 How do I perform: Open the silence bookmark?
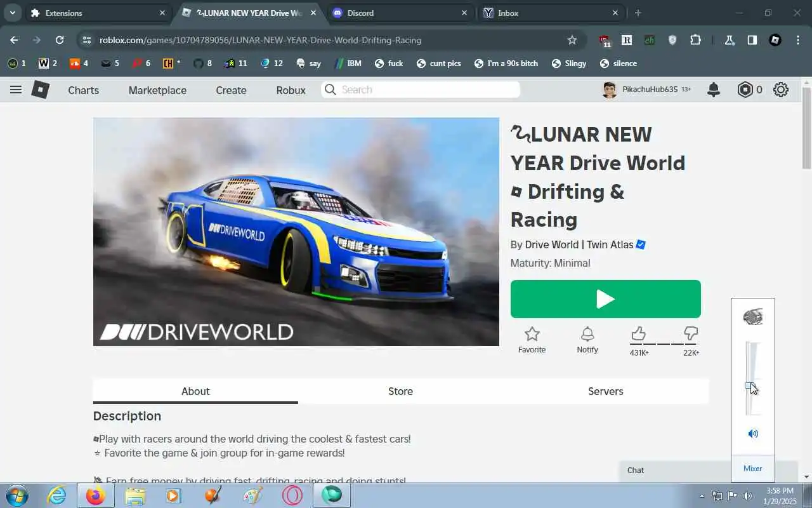[x=619, y=63]
